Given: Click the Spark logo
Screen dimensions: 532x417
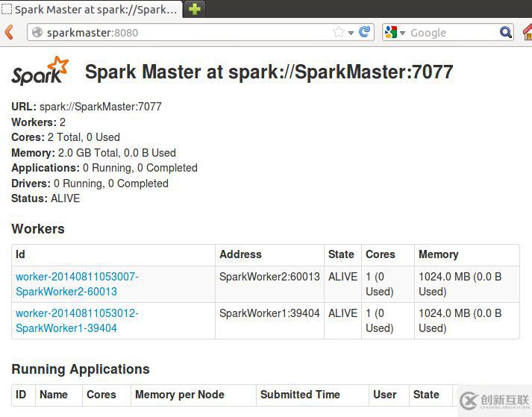Looking at the screenshot, I should 40,71.
